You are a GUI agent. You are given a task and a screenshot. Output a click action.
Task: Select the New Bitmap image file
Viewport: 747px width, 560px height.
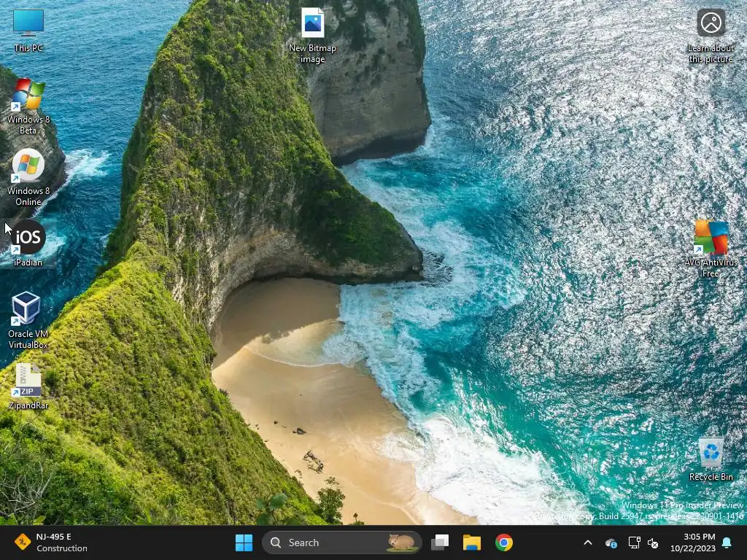click(312, 36)
